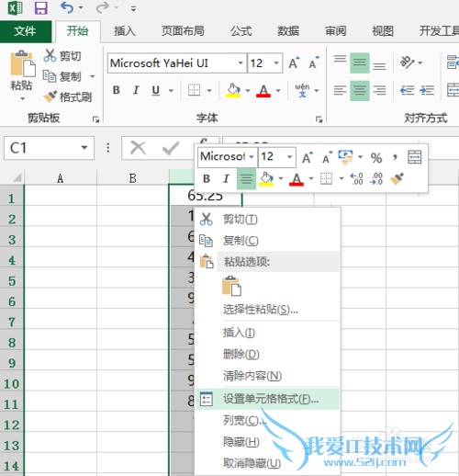The height and width of the screenshot is (476, 459).
Task: Cancel formula entry with X button
Action: [x=138, y=148]
